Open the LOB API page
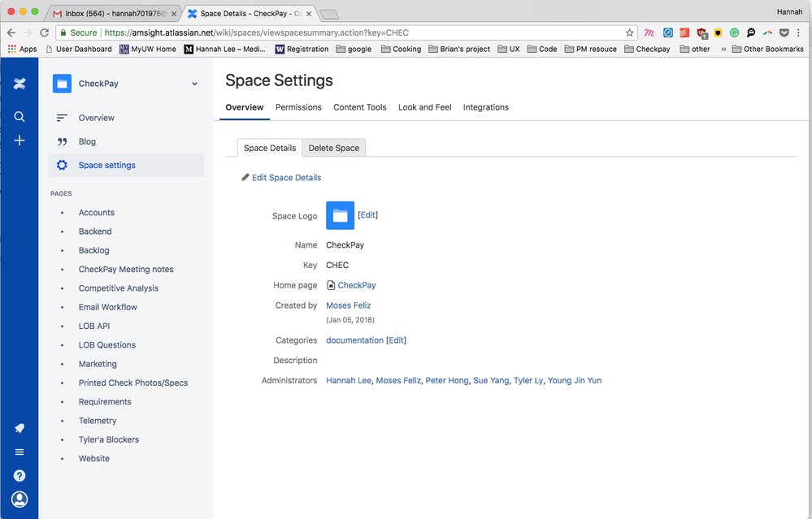The image size is (812, 519). (x=94, y=326)
